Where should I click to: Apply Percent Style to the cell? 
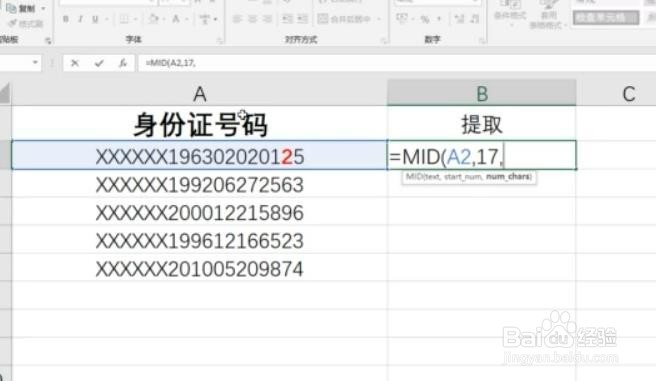425,19
